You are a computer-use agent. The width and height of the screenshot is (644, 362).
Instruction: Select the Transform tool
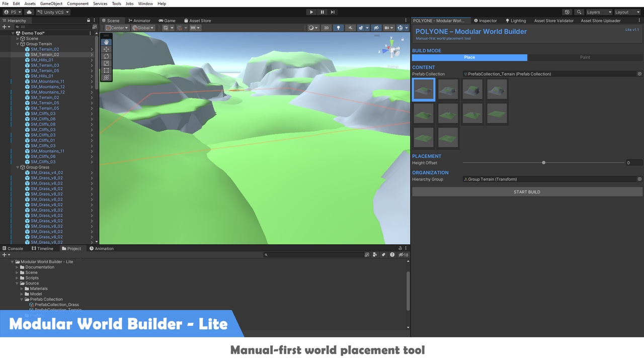106,77
